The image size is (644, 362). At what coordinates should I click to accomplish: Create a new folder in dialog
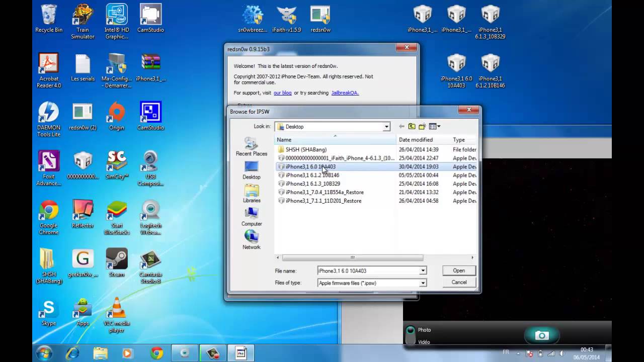[x=423, y=127]
